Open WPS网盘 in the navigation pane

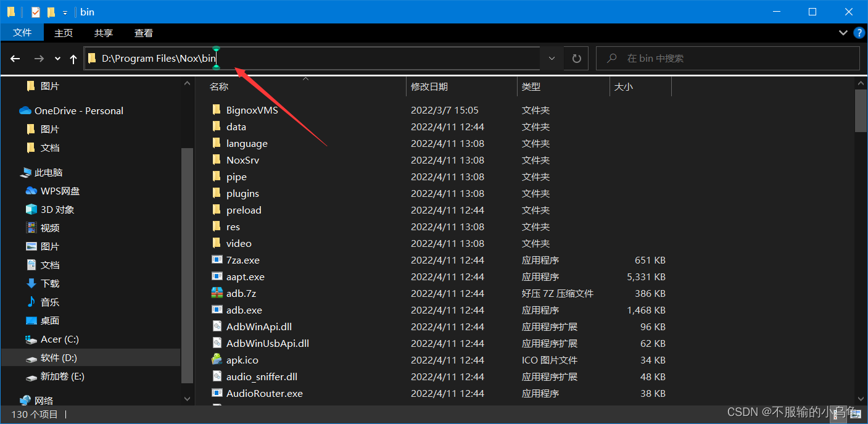(60, 191)
